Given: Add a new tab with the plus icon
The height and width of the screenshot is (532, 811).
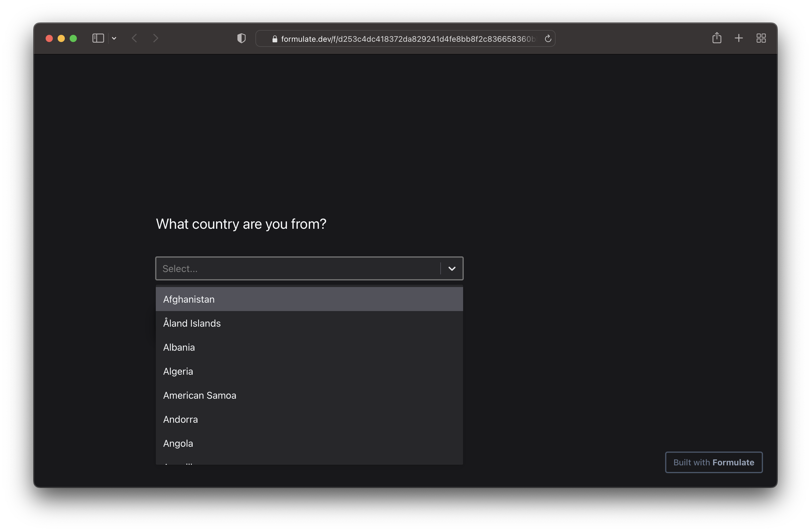Looking at the screenshot, I should click(738, 38).
